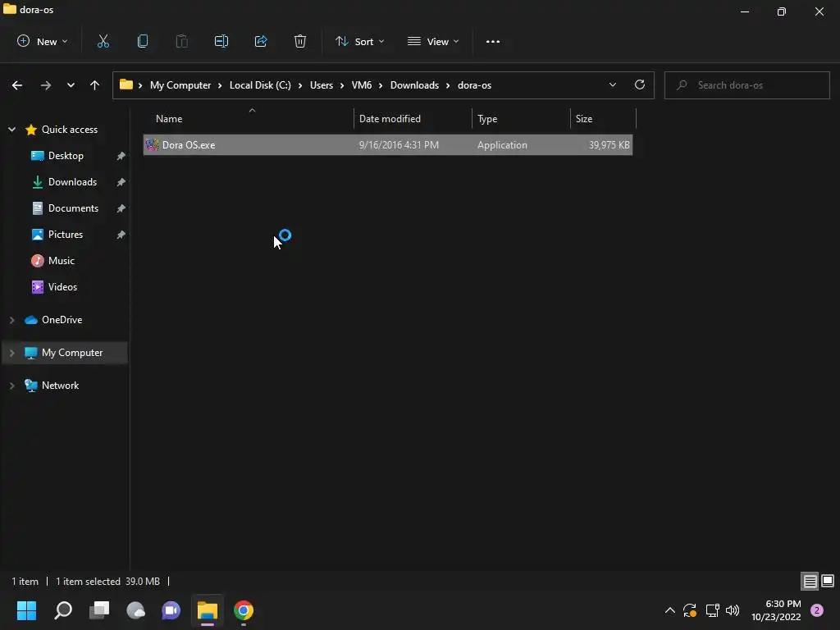Screen dimensions: 840x630
Task: Open Videos in sidebar
Action: pos(62,287)
